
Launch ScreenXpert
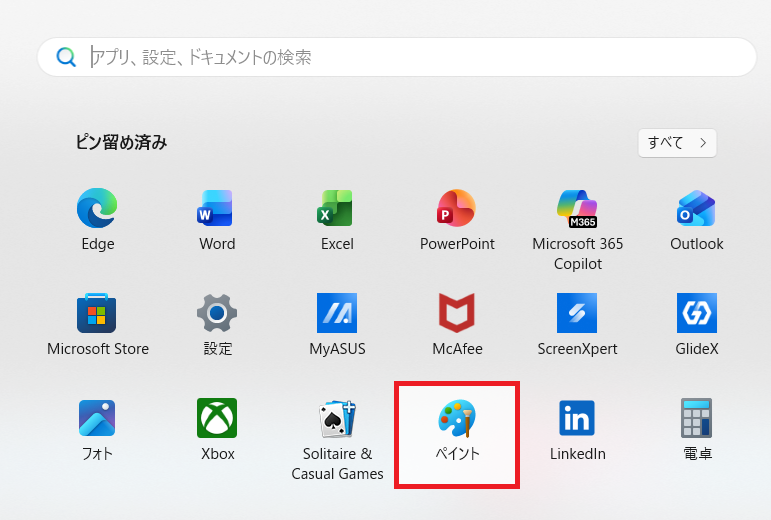coord(577,324)
